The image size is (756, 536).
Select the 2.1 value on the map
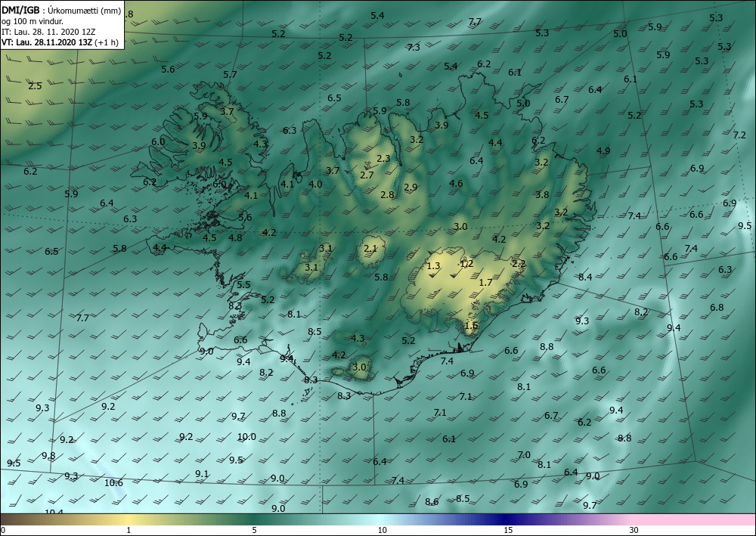[370, 249]
